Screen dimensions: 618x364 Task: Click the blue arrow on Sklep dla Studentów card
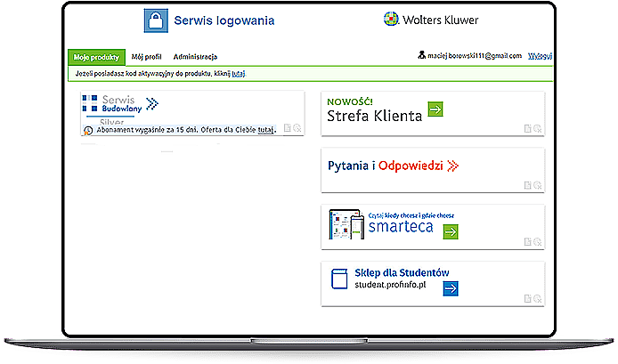coord(451,288)
